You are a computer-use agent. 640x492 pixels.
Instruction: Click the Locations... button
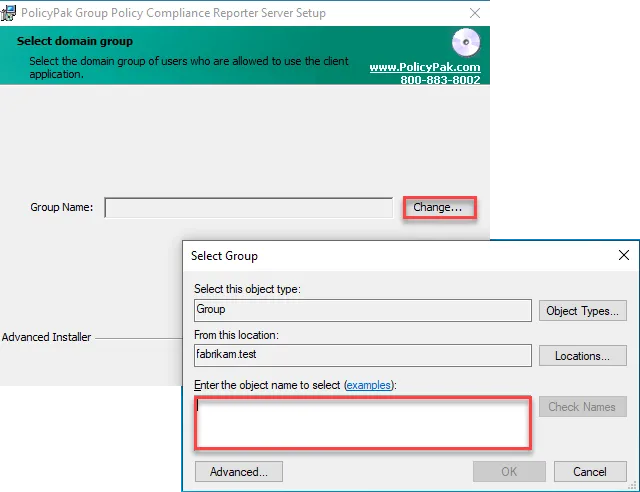tap(583, 356)
